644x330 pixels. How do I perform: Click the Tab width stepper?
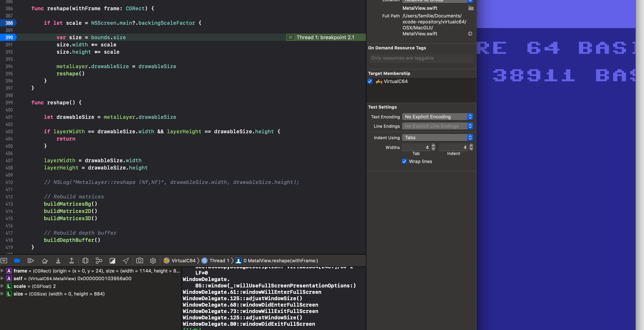click(x=433, y=147)
